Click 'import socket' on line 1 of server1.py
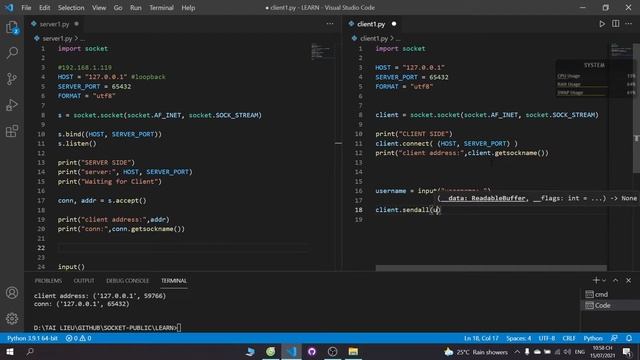 tap(83, 49)
